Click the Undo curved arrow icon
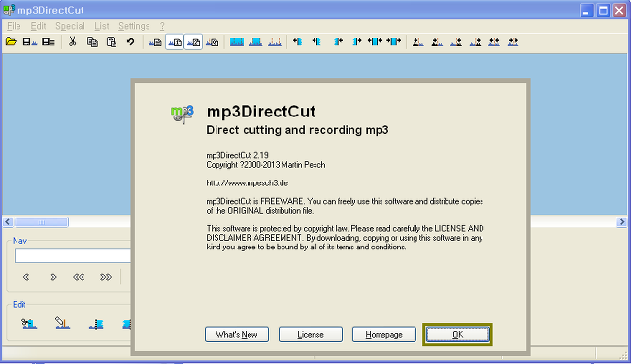 [x=130, y=42]
